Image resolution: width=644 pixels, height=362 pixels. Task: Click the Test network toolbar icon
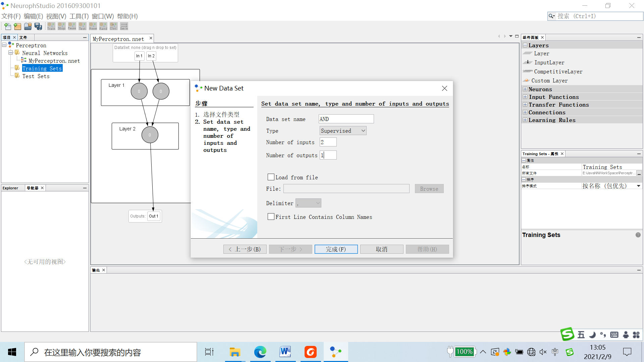(82, 26)
